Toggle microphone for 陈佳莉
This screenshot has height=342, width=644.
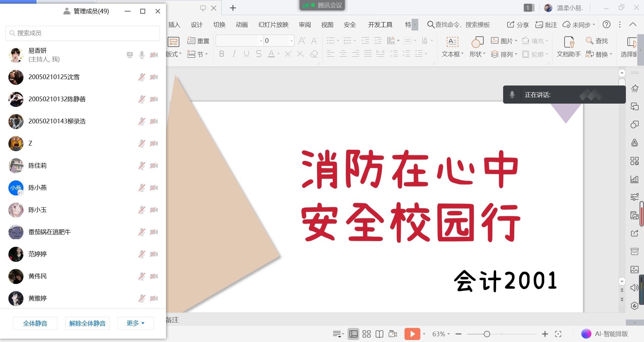pyautogui.click(x=142, y=166)
